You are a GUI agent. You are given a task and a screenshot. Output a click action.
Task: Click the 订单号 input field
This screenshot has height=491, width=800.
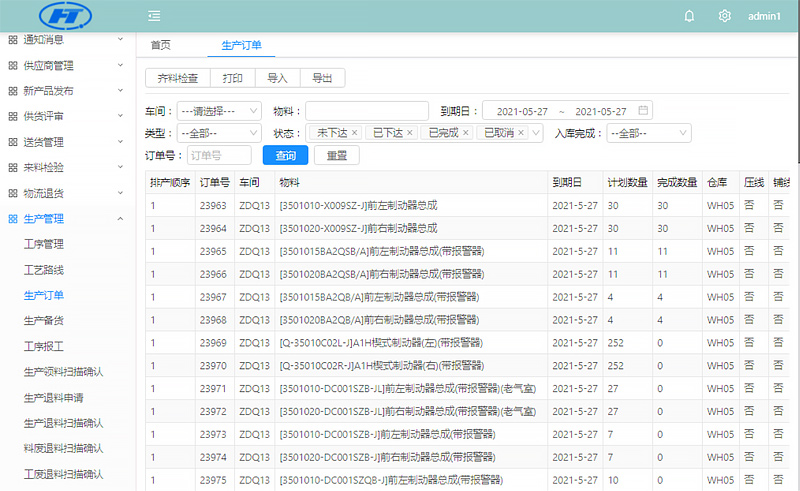[x=218, y=155]
